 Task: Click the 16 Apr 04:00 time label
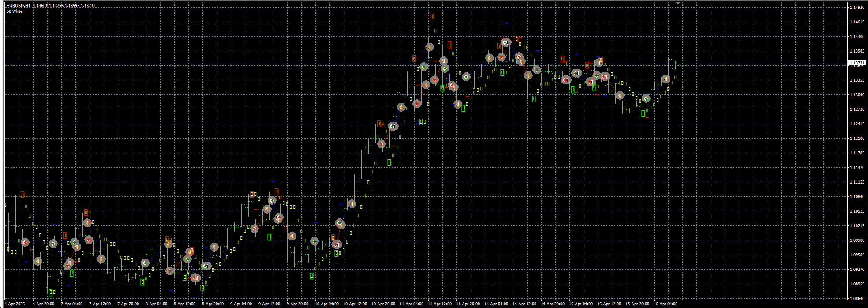tap(666, 304)
